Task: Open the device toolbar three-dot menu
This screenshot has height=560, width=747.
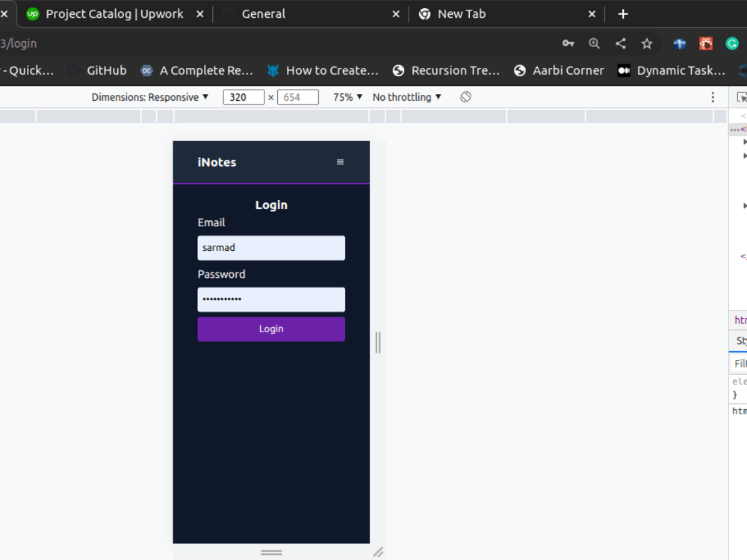Action: (713, 97)
